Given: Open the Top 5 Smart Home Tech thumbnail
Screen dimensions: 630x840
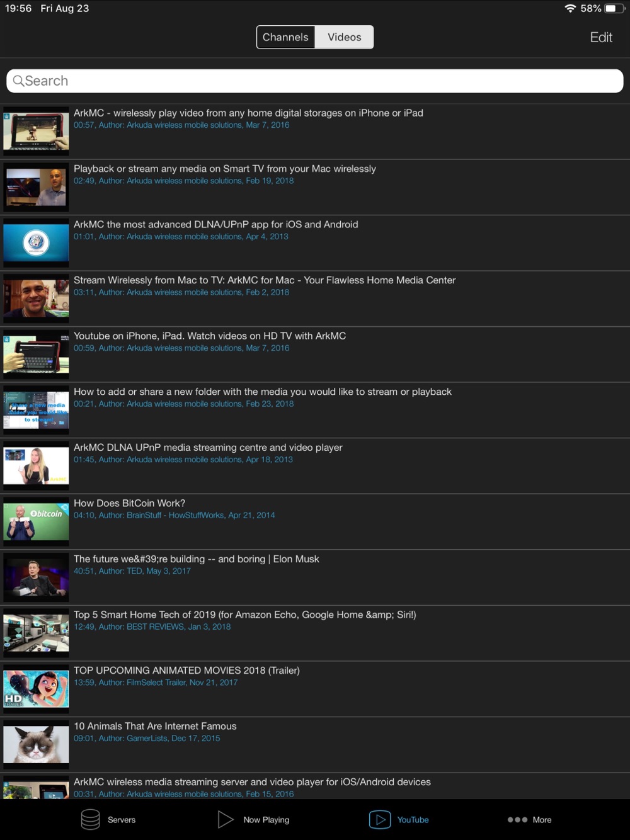Looking at the screenshot, I should coord(36,633).
